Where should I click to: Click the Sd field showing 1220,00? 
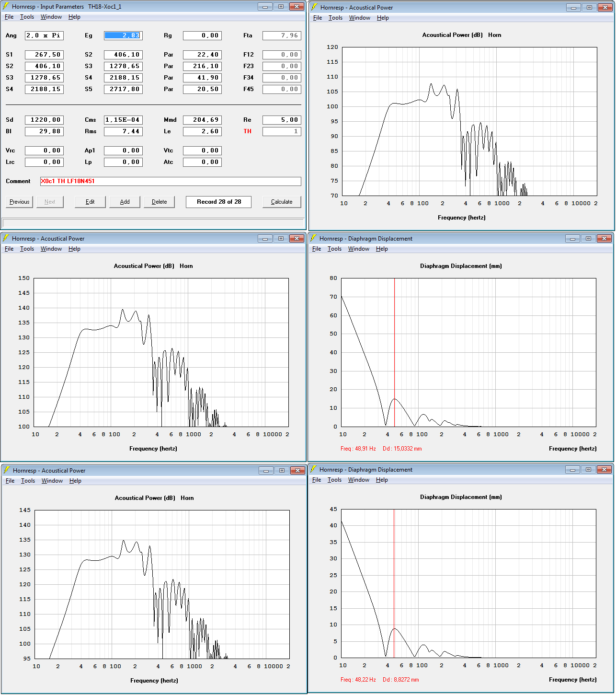click(x=44, y=120)
